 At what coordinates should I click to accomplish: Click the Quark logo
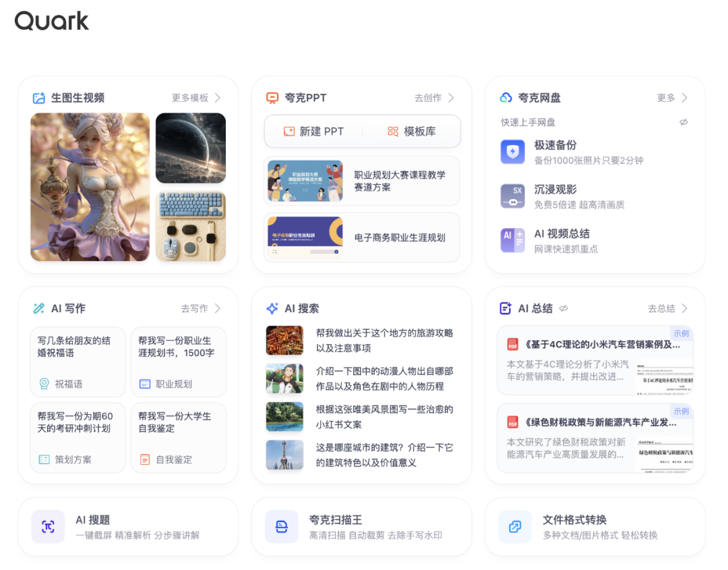pos(51,22)
